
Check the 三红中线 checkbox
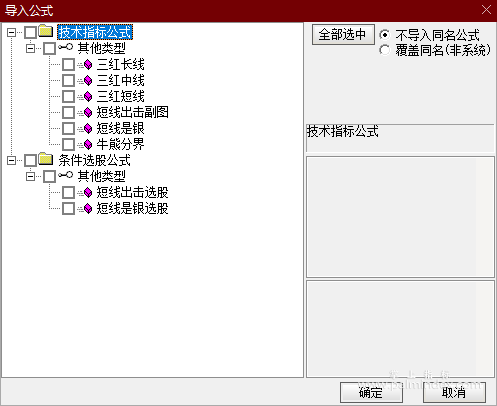[x=68, y=80]
